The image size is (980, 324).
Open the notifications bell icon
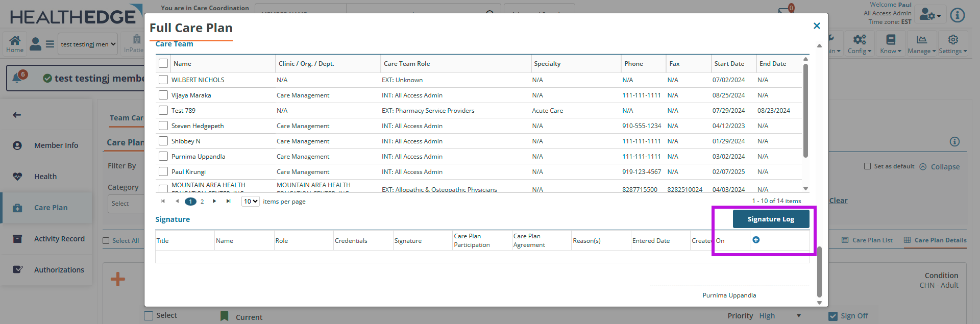(x=17, y=78)
